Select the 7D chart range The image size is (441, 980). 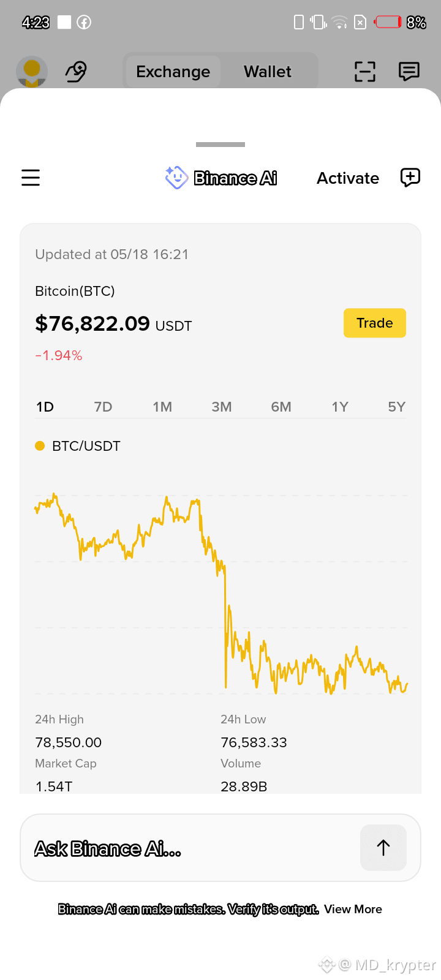pos(103,407)
